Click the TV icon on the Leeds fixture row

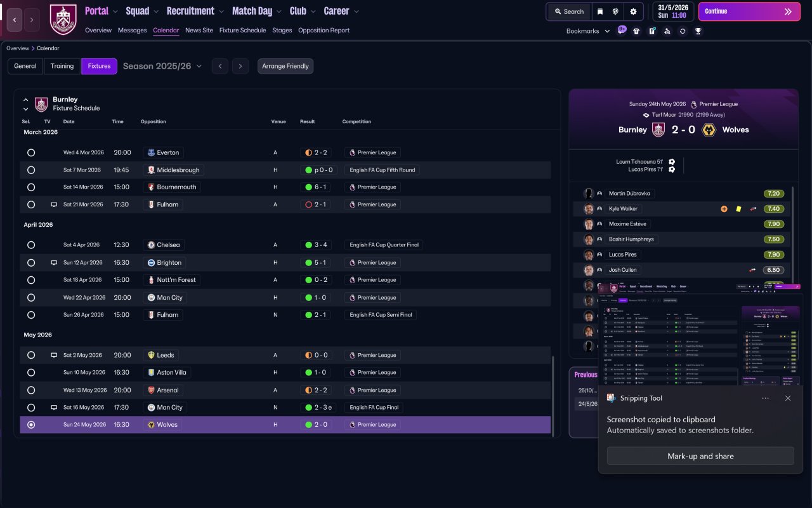pyautogui.click(x=54, y=355)
